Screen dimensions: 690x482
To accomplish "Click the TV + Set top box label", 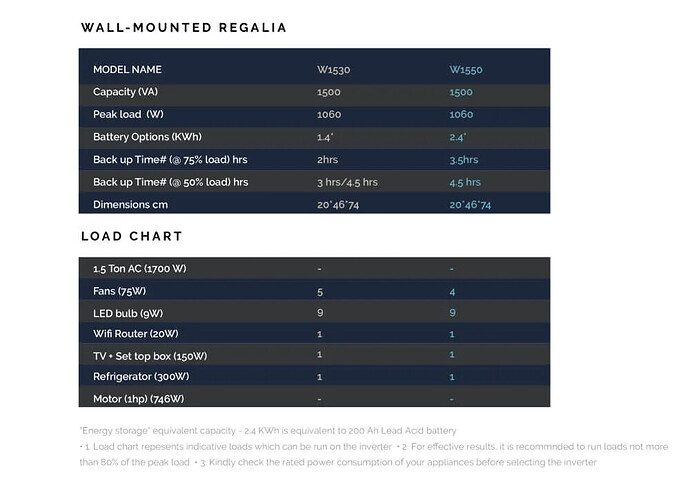I will coord(150,356).
